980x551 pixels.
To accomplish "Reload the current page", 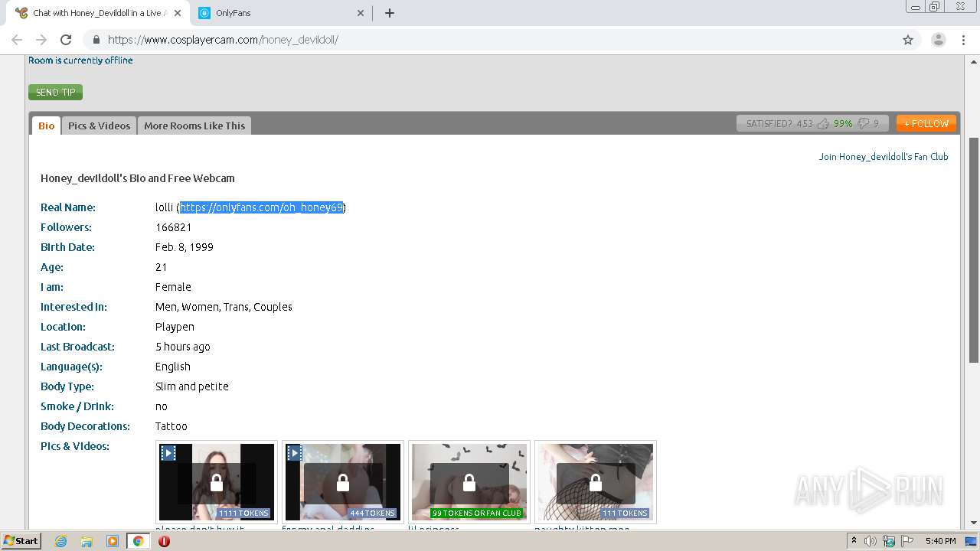I will [66, 40].
